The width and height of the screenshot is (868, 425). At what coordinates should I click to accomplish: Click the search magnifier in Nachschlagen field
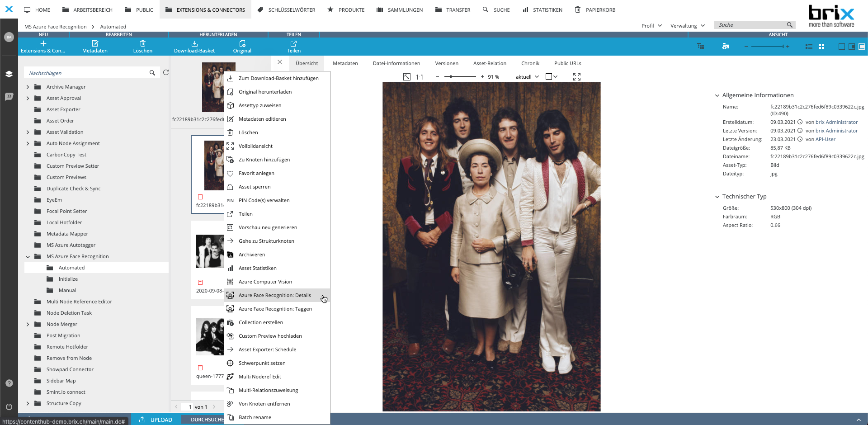[152, 73]
